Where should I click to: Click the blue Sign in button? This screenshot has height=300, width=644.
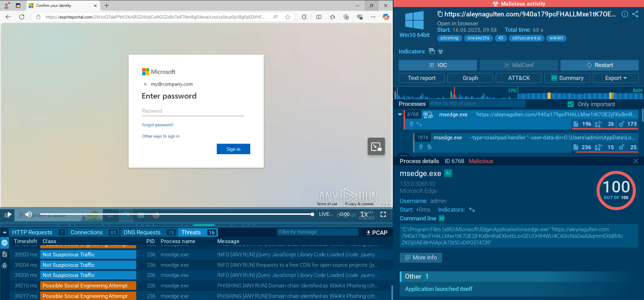pos(233,149)
